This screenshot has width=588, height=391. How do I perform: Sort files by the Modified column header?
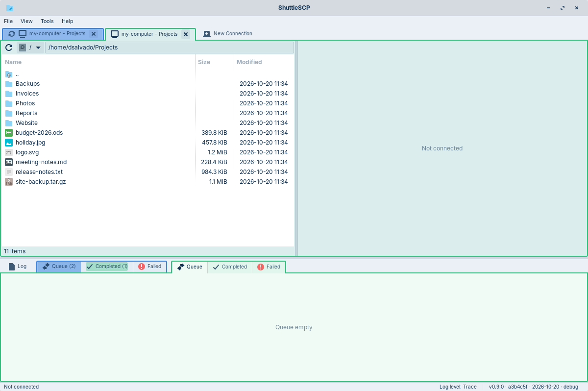(x=249, y=62)
